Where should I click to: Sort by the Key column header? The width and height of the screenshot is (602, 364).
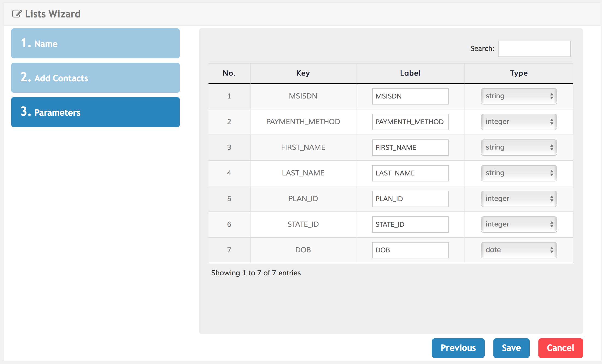tap(303, 73)
